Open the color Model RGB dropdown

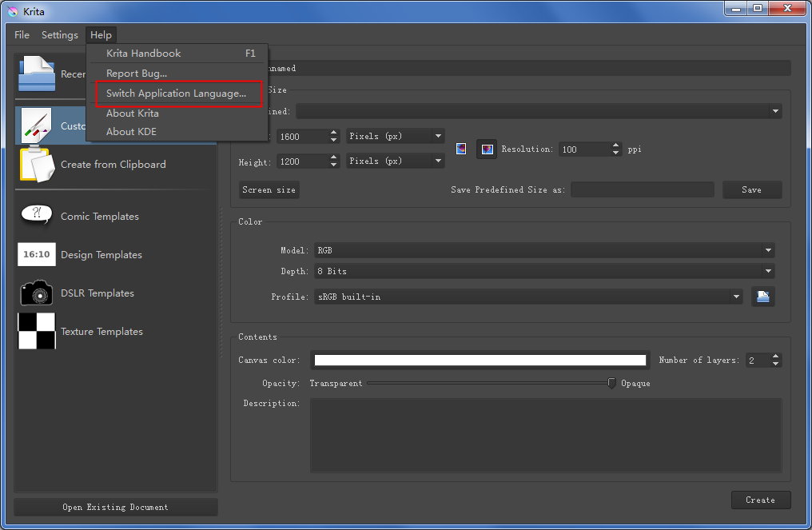(543, 250)
